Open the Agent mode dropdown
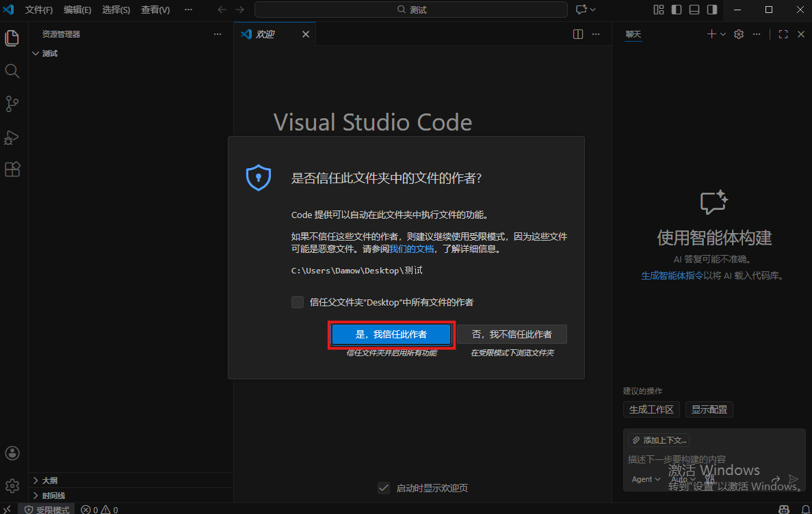Image resolution: width=812 pixels, height=514 pixels. (x=646, y=479)
